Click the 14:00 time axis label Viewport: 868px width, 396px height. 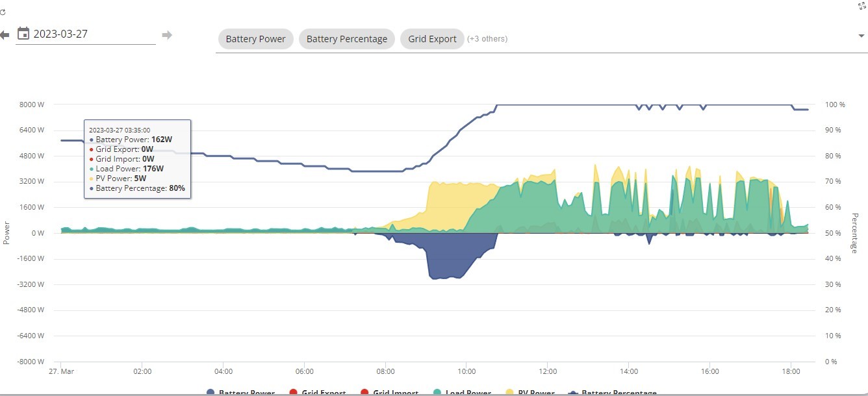pos(628,372)
